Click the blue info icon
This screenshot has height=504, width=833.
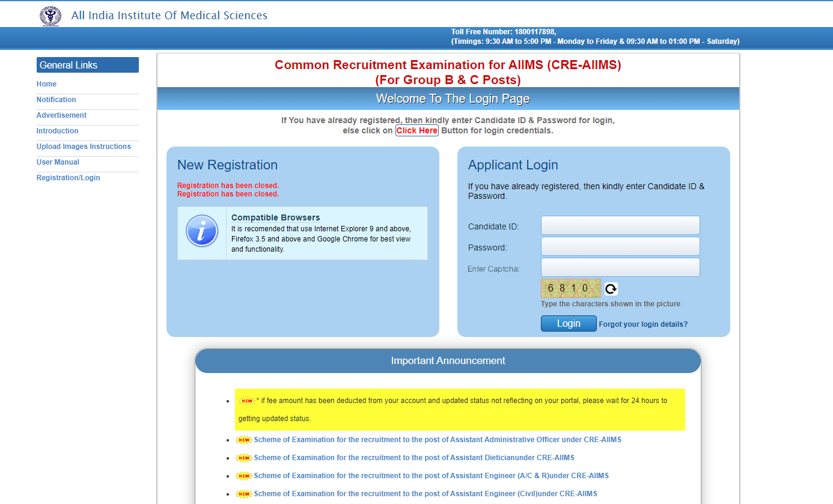202,231
